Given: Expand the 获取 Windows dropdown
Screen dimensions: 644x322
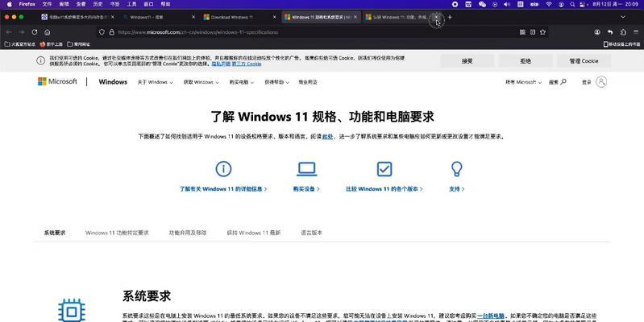Looking at the screenshot, I should (201, 82).
